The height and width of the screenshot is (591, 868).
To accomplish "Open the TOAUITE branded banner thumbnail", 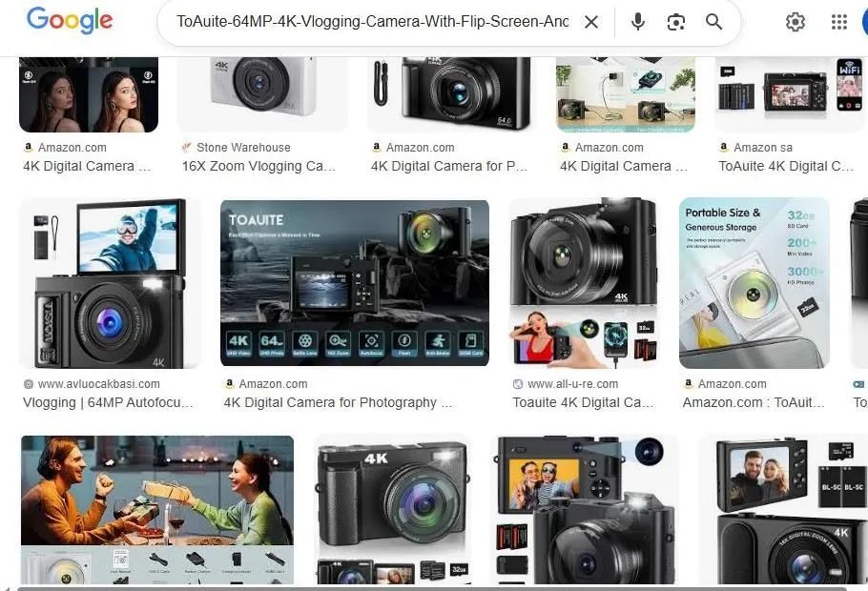I will tap(354, 282).
